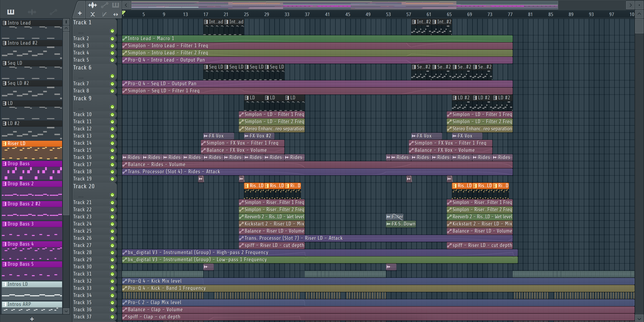Click the FX Vox #2 audio clip
Screen dimensions: 644x322
coord(259,136)
